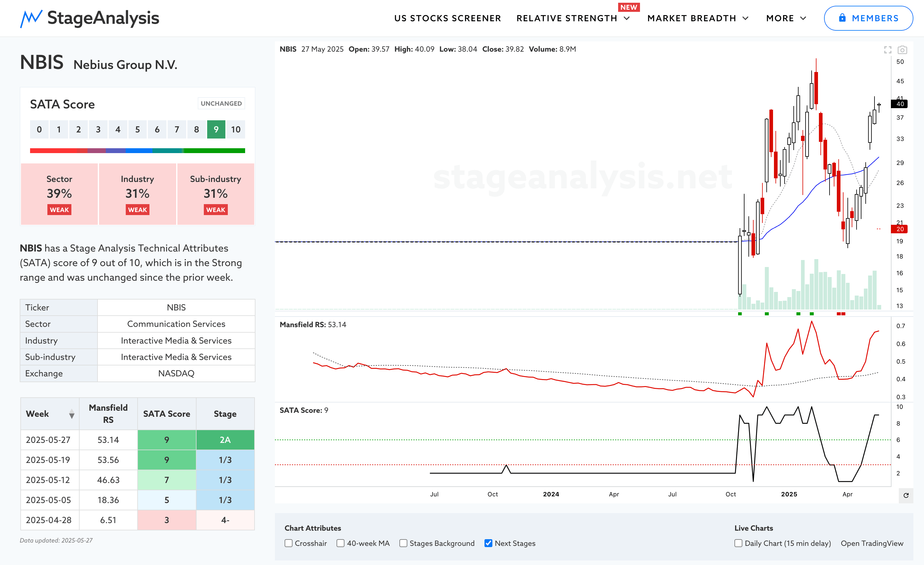
Task: Expand the Market Breadth dropdown chevron
Action: click(745, 18)
